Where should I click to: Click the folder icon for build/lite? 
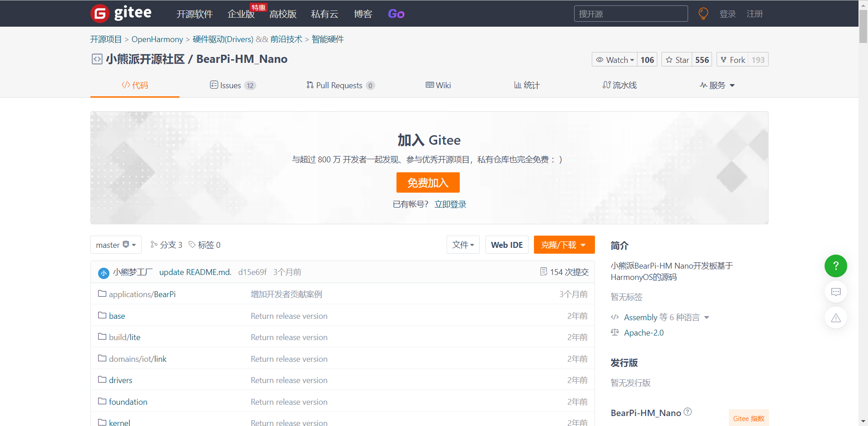102,336
